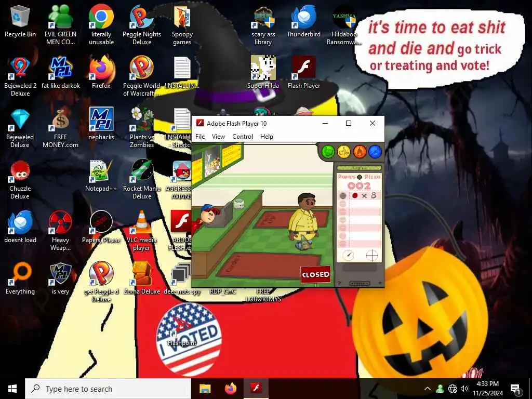The width and height of the screenshot is (532, 399).
Task: Select the Zuma Deluxe desktop icon
Action: coord(142,279)
